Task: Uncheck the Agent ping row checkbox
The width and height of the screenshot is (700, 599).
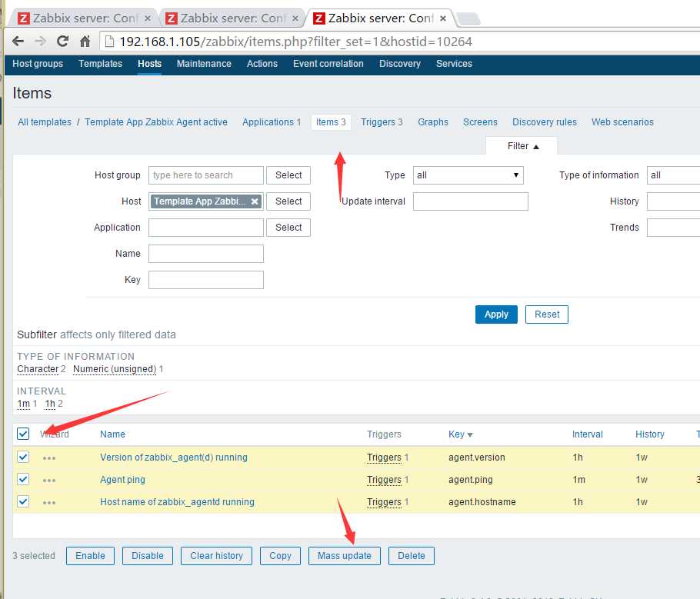Action: [x=23, y=479]
